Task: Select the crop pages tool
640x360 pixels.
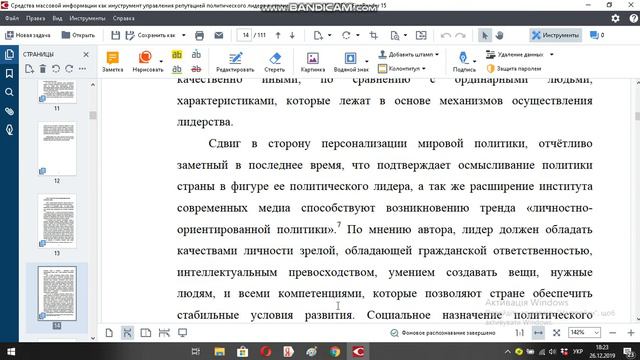Action: click(373, 36)
